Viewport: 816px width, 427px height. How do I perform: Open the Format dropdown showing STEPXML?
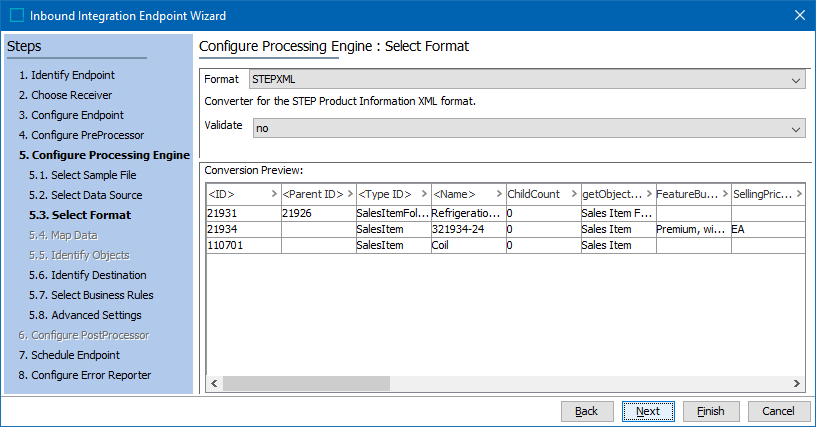526,80
